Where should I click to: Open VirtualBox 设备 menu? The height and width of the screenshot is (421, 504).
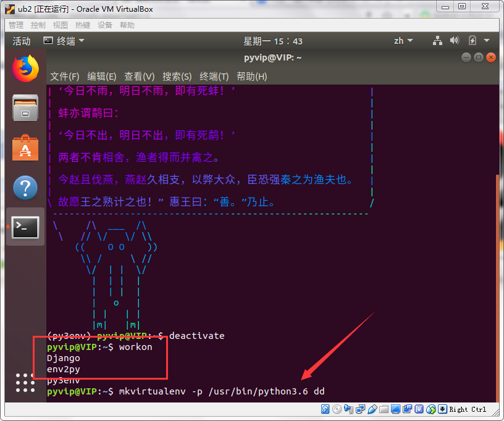coord(105,25)
